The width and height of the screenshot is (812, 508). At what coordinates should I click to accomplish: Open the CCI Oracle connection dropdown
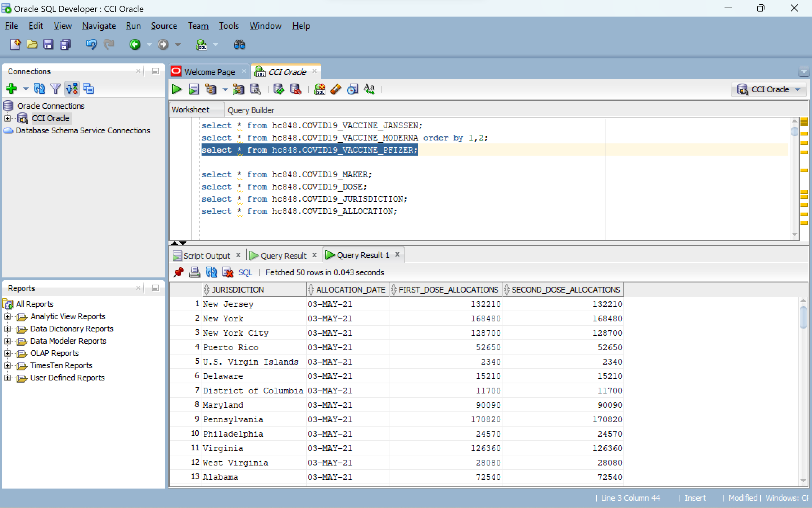[x=798, y=89]
